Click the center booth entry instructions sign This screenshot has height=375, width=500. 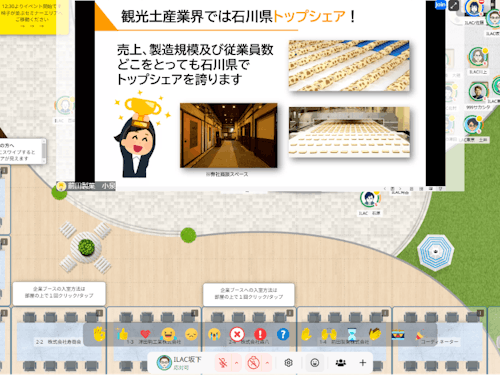point(249,295)
